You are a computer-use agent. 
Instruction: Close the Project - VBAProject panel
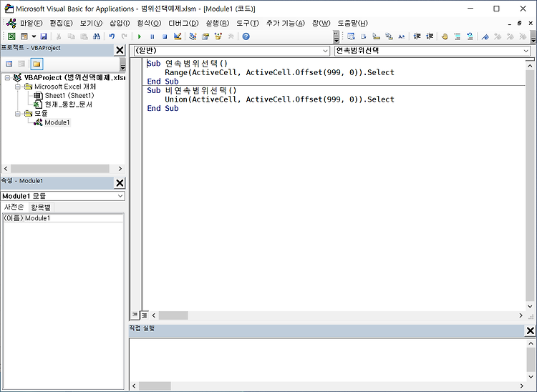tap(120, 50)
